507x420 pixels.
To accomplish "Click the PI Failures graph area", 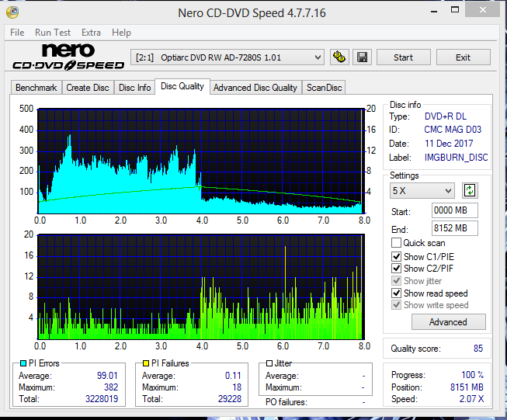I will [201, 286].
